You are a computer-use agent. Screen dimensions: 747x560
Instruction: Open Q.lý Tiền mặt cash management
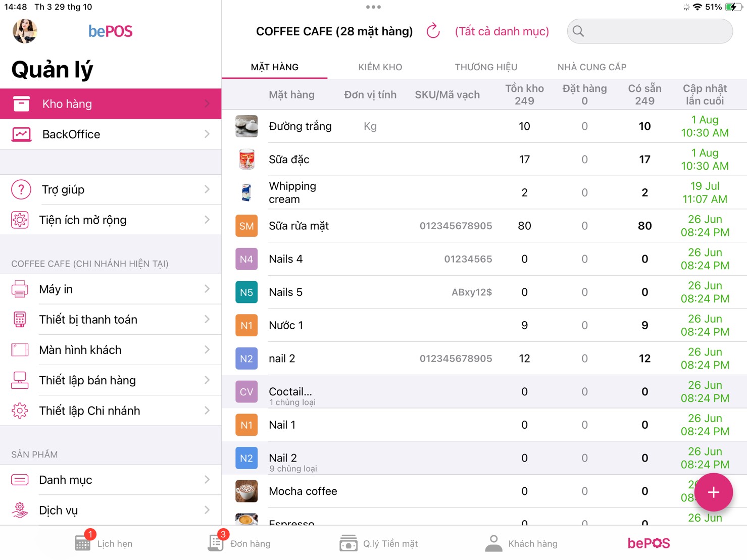click(348, 543)
